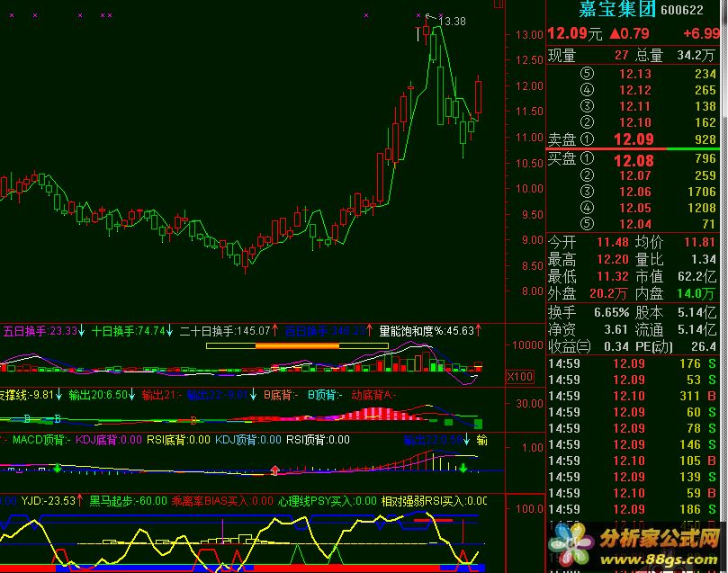
Task: Click the price change ▲0.79
Action: [x=629, y=33]
